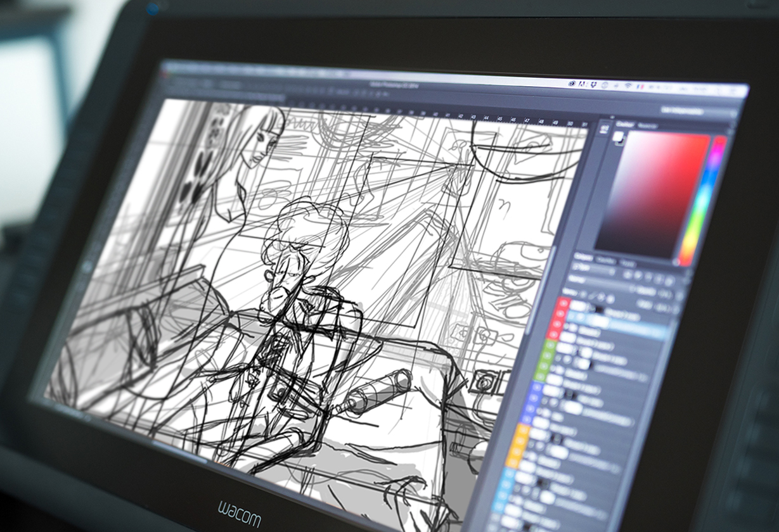Click the Wi-Fi status icon

pos(628,85)
